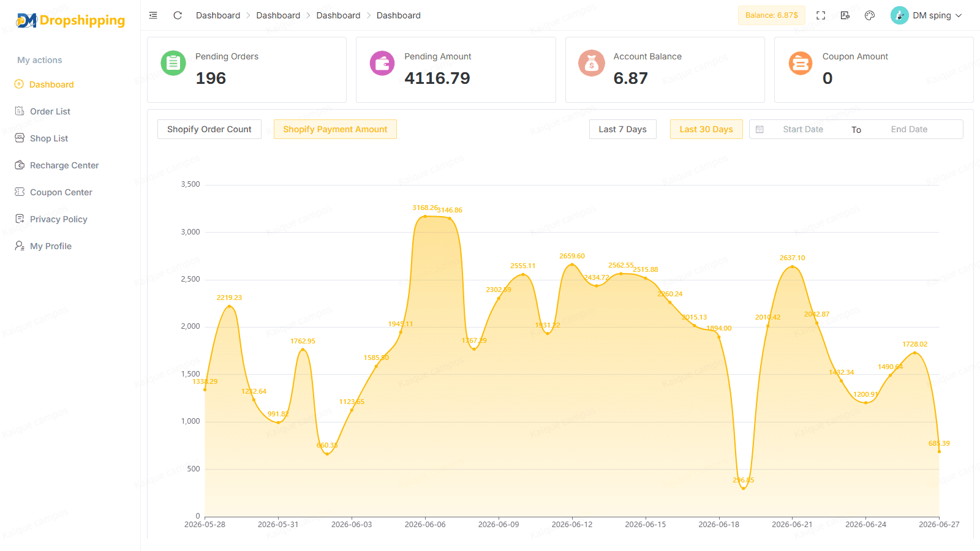Toggle fullscreen mode icon
Image resolution: width=980 pixels, height=551 pixels.
821,15
